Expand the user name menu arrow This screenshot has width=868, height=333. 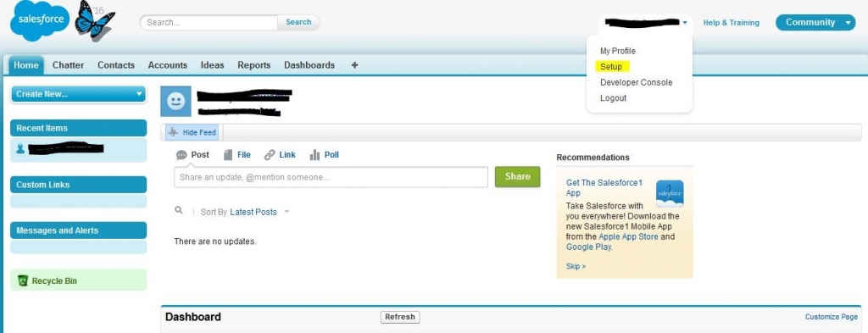click(x=685, y=23)
